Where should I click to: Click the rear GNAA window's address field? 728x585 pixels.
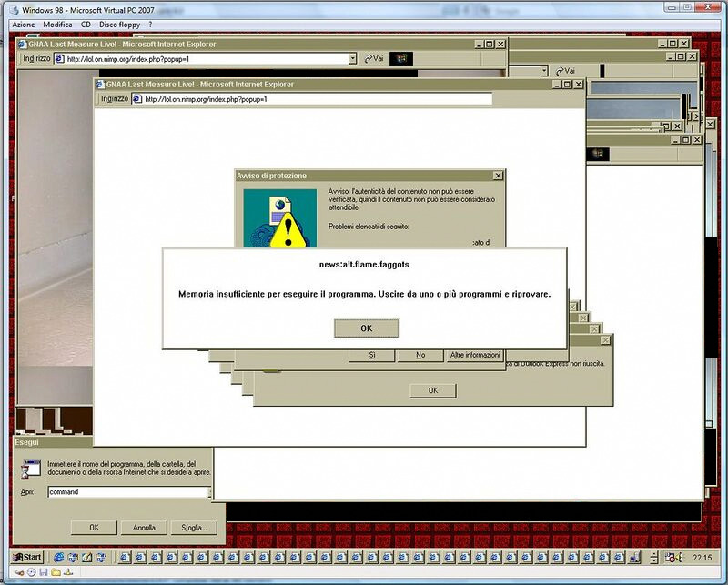[206, 59]
